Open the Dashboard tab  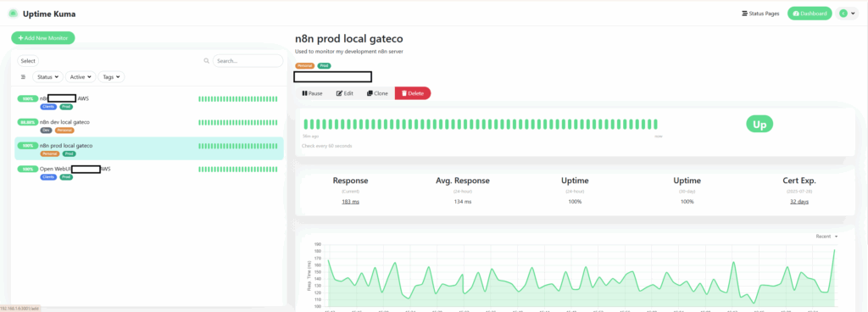[810, 14]
